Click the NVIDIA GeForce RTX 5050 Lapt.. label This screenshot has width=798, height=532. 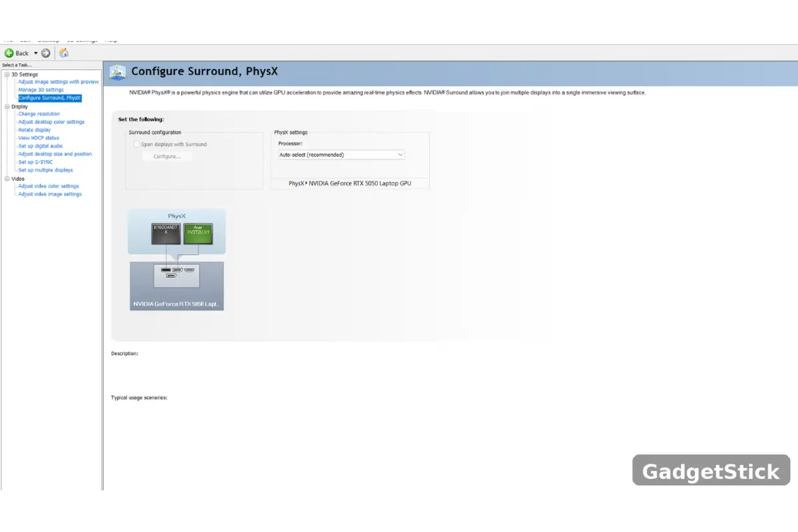[x=177, y=305]
